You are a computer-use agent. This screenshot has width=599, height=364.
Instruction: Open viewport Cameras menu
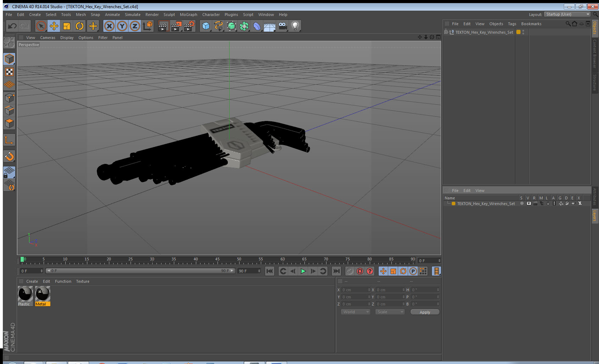(48, 38)
